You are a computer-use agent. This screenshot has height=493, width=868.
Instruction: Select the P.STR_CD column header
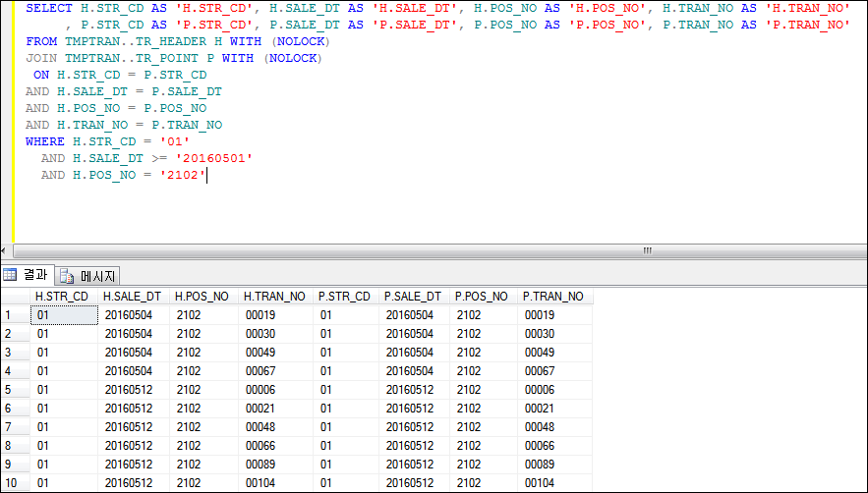pyautogui.click(x=345, y=297)
